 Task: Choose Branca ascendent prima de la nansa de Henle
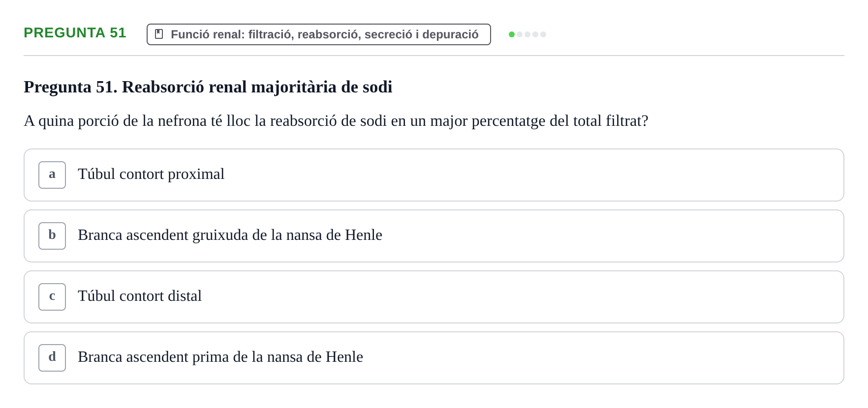tap(220, 357)
